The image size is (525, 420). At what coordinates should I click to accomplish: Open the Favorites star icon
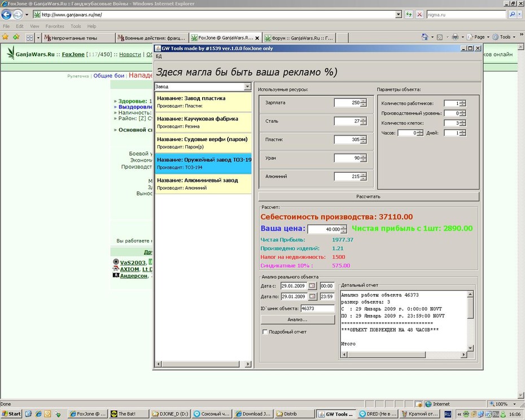pos(5,37)
